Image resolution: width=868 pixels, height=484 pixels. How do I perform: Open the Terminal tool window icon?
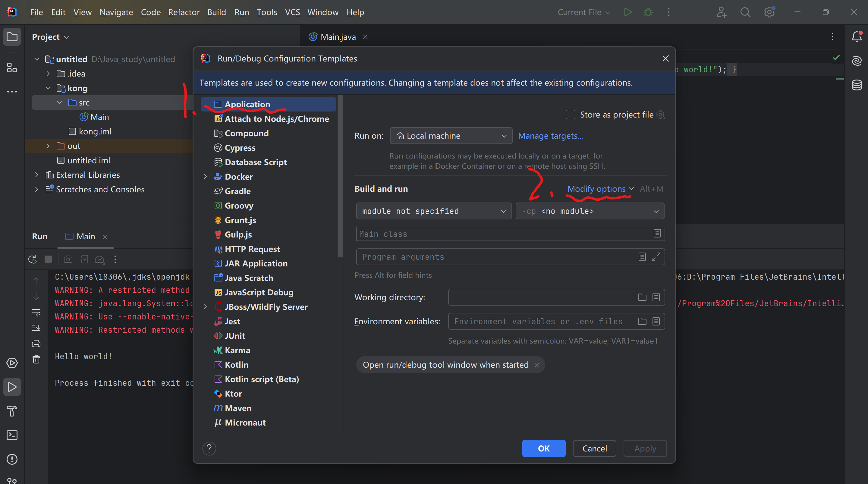(12, 435)
